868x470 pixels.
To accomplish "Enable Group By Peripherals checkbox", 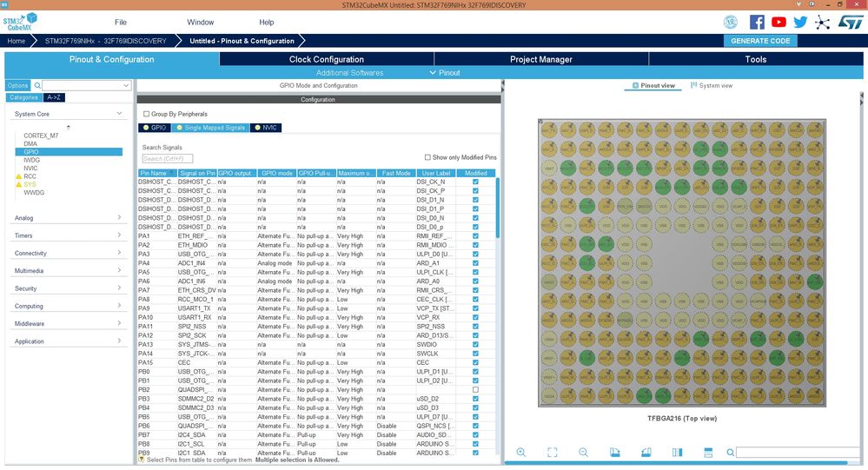I will coord(146,114).
